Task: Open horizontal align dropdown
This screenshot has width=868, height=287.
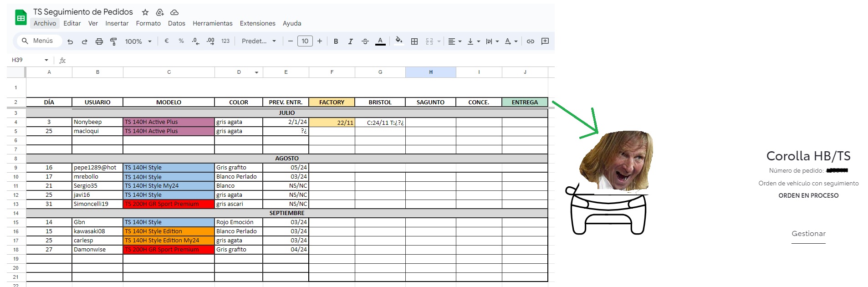Action: pyautogui.click(x=454, y=41)
